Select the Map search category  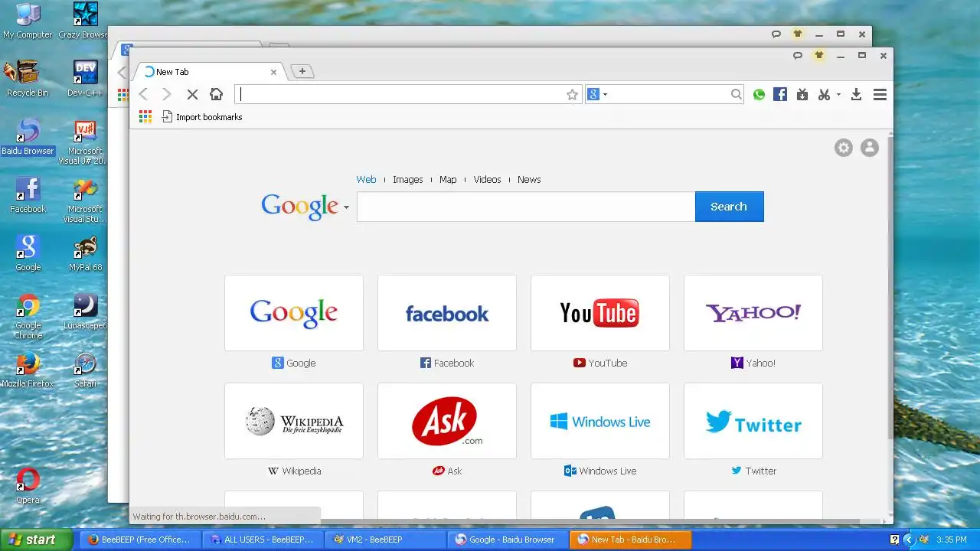coord(448,179)
